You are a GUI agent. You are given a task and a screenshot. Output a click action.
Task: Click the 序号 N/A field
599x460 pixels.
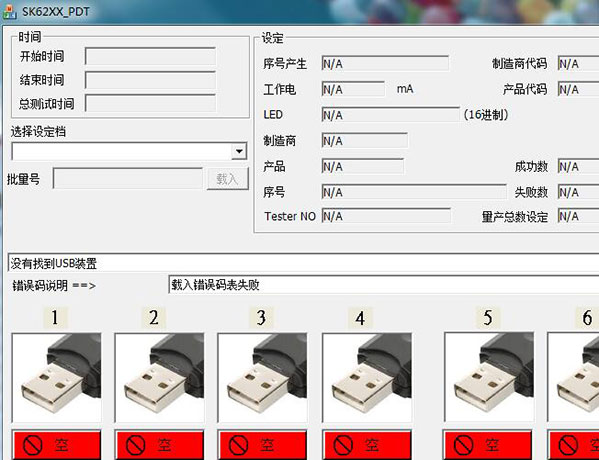414,192
